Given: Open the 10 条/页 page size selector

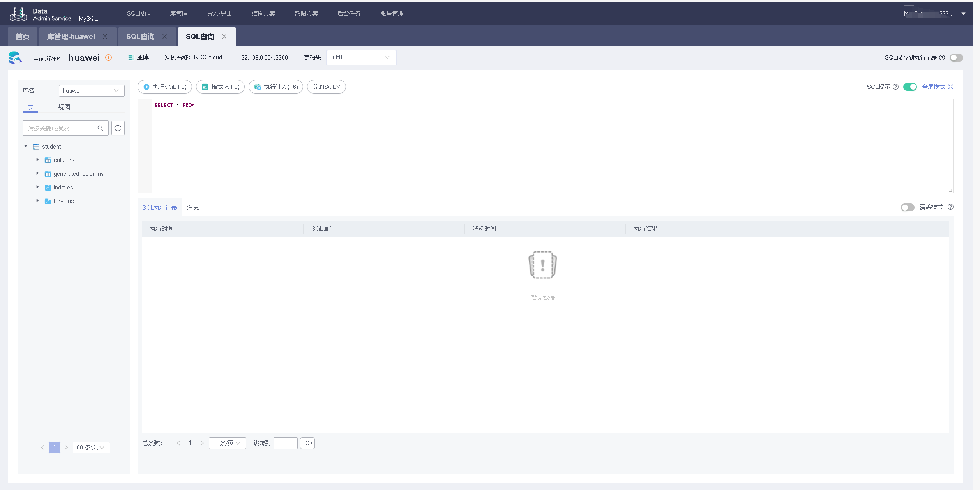Looking at the screenshot, I should (227, 443).
